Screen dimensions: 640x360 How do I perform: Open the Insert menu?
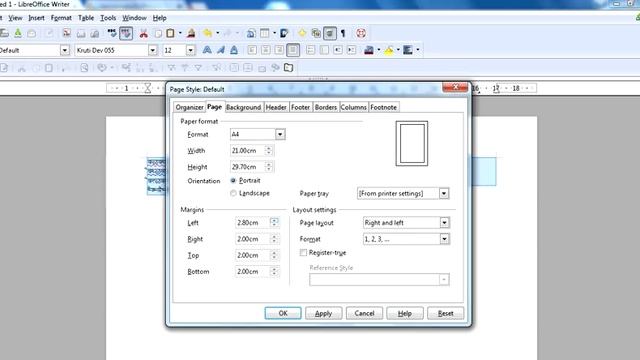pyautogui.click(x=36, y=18)
